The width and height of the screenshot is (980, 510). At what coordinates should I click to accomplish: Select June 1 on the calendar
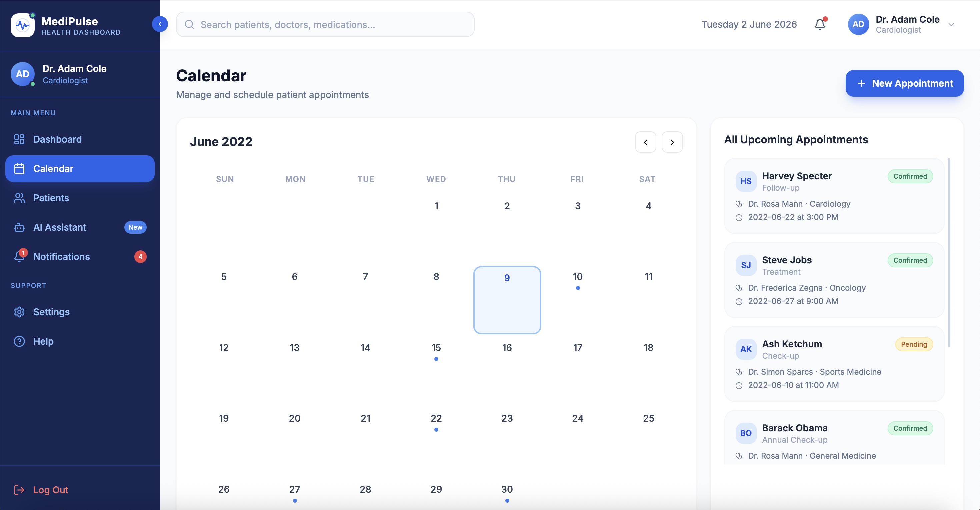(x=436, y=229)
